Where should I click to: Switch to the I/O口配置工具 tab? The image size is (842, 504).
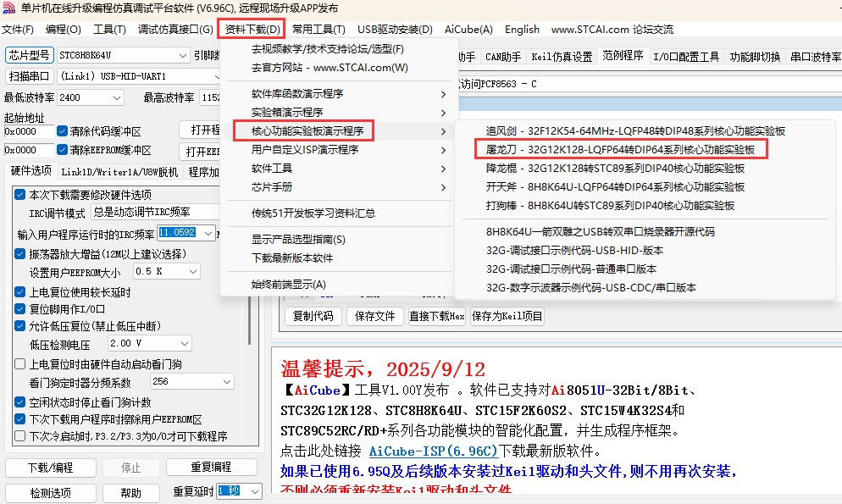(x=686, y=57)
